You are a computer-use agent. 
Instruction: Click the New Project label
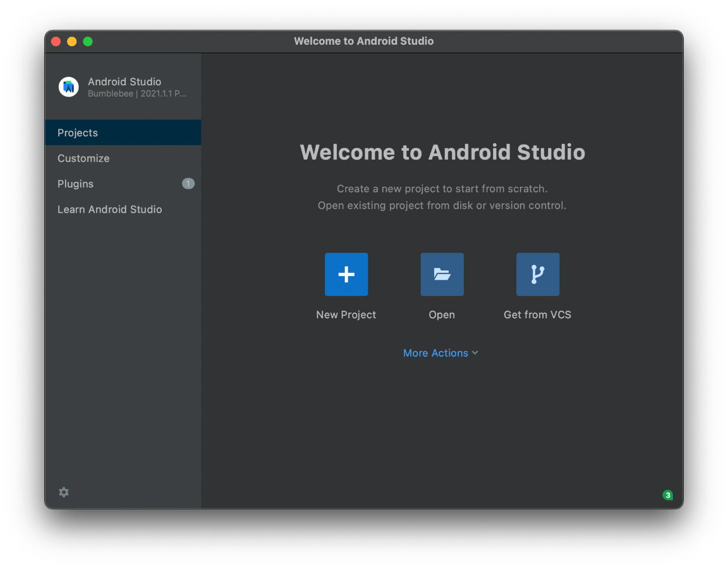(x=346, y=315)
